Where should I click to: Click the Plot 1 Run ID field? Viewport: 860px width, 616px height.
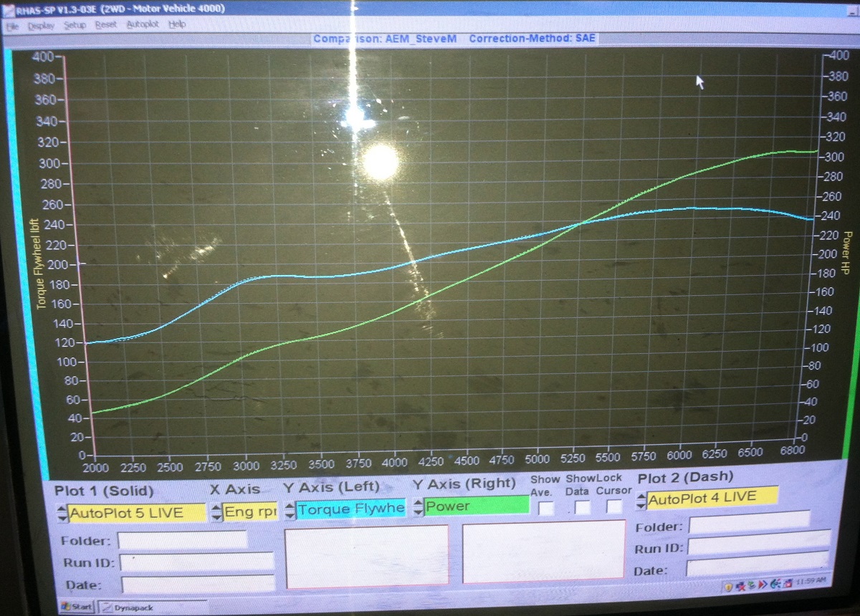[196, 562]
